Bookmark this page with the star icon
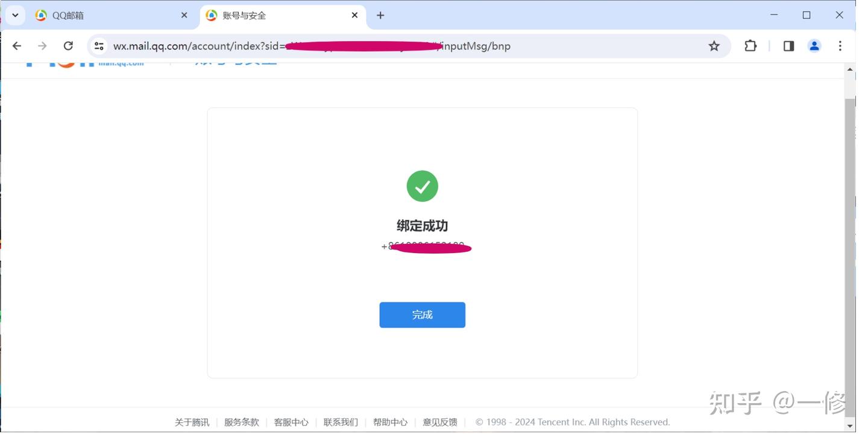868x438 pixels. point(714,46)
